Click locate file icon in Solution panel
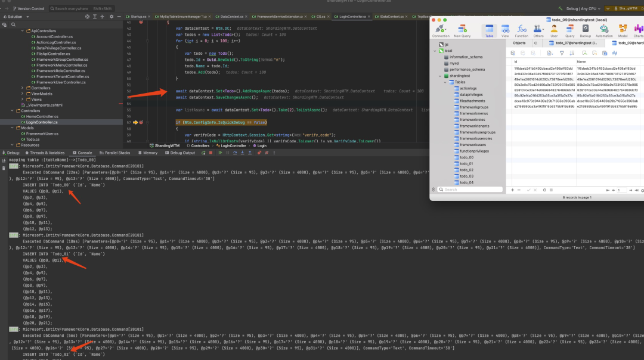Screen dimensions: 644x360 (87, 17)
